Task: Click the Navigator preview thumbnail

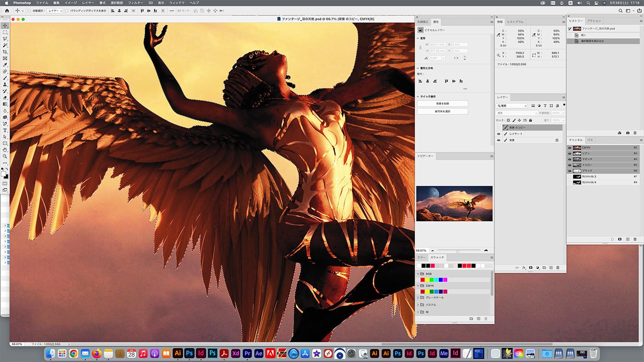Action: [x=454, y=203]
